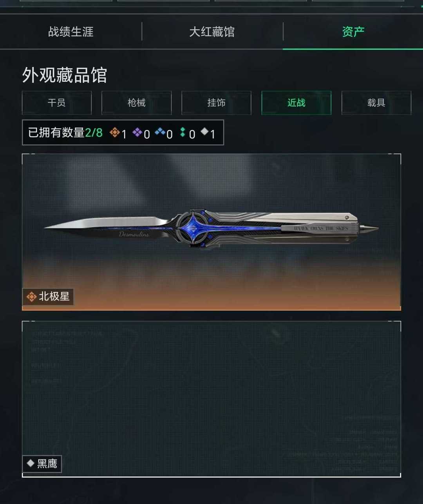
Task: Switch to the 战绩生涯 tab
Action: tap(71, 32)
